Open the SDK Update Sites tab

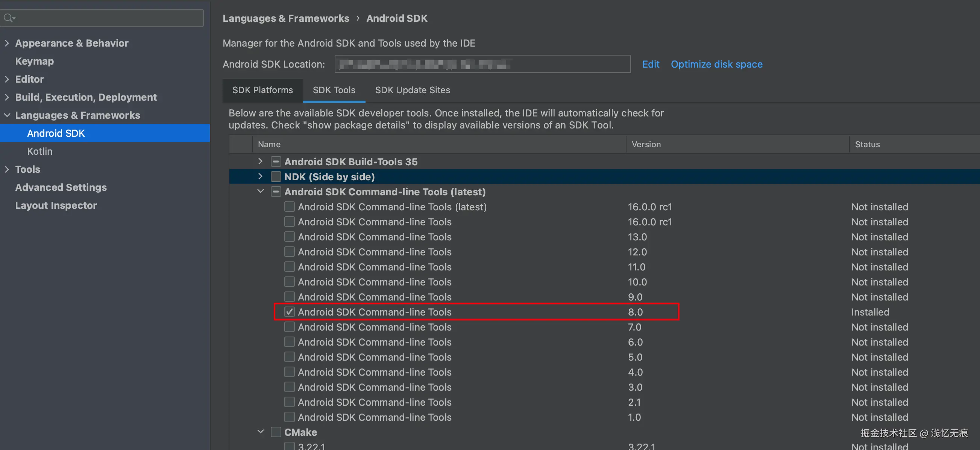point(413,90)
